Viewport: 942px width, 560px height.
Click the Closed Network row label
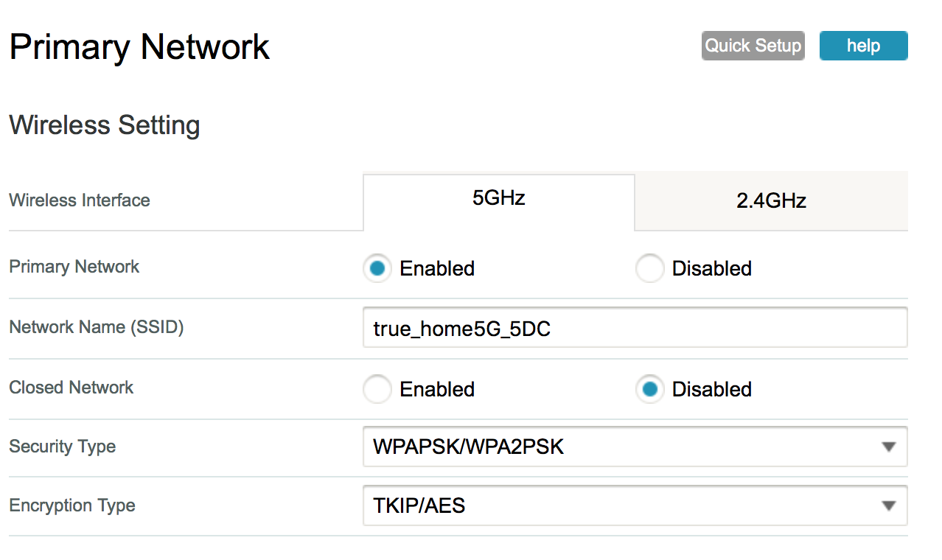71,388
